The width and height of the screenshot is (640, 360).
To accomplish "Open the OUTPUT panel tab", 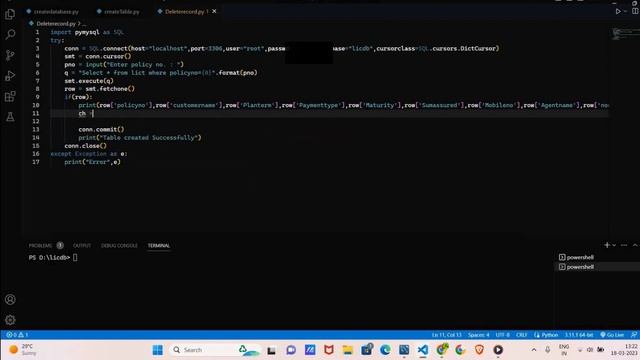I will [x=82, y=245].
